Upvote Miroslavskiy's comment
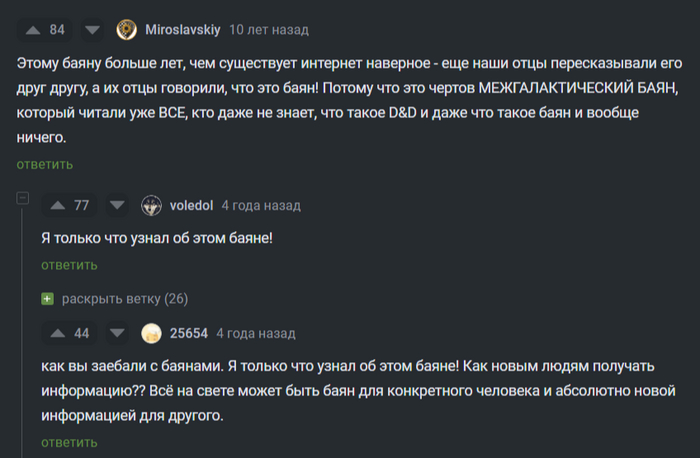This screenshot has width=700, height=458. pyautogui.click(x=30, y=29)
